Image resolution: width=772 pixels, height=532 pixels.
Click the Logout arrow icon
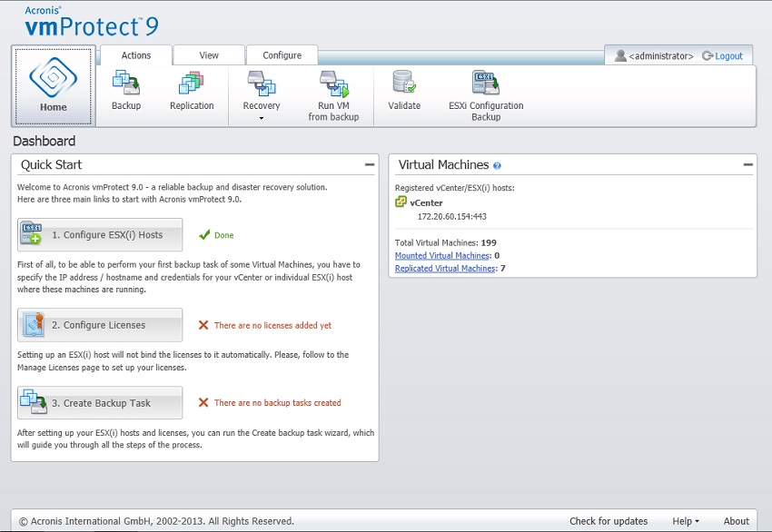tap(708, 55)
